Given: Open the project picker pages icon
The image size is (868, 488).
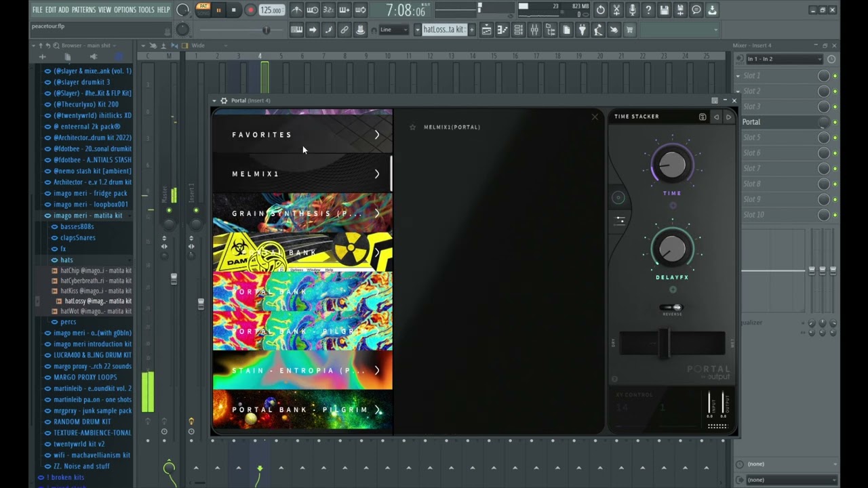Looking at the screenshot, I should tap(566, 30).
